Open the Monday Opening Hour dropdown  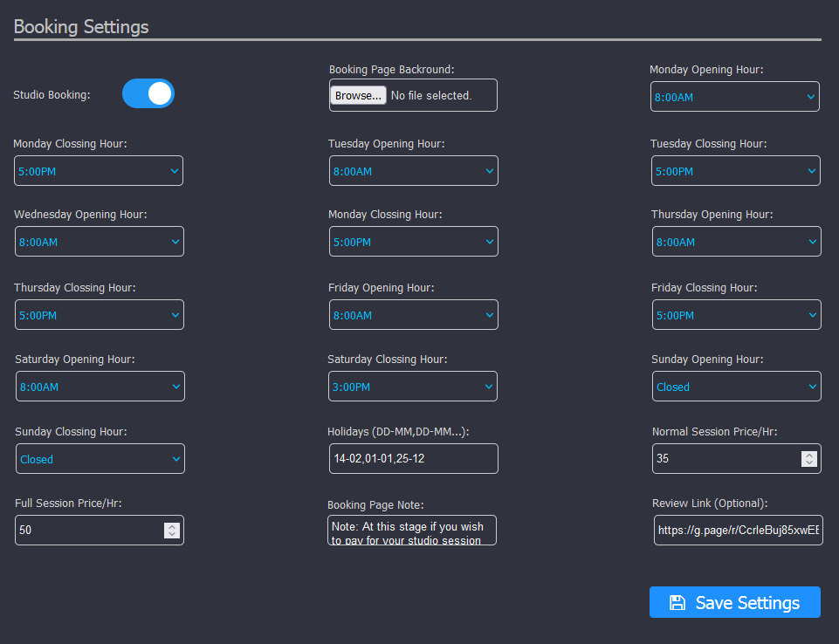[734, 97]
